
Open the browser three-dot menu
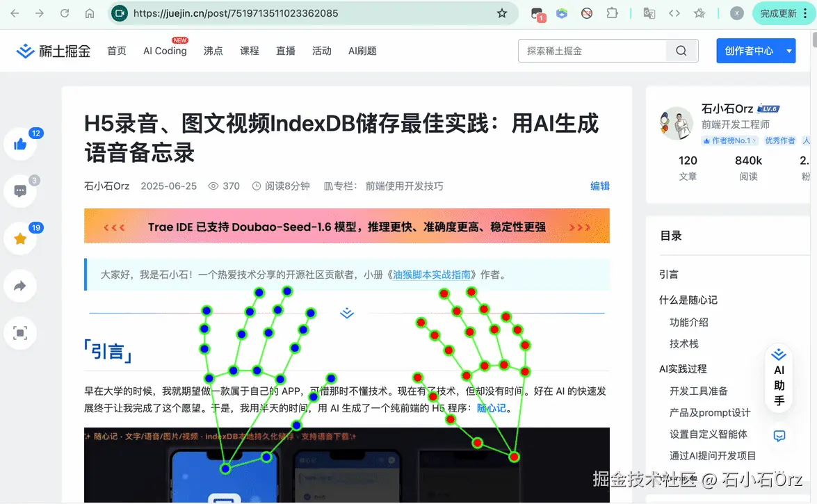(x=806, y=13)
